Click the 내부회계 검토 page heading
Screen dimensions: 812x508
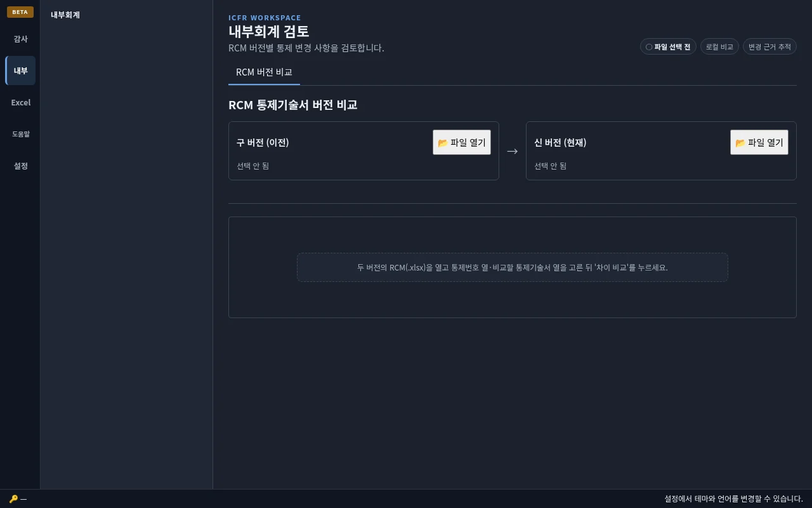[x=269, y=31]
